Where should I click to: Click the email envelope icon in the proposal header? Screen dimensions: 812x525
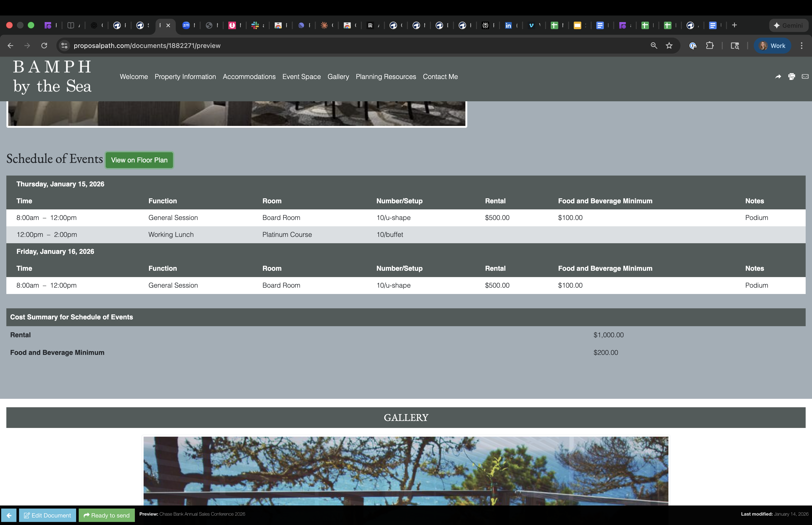(805, 77)
